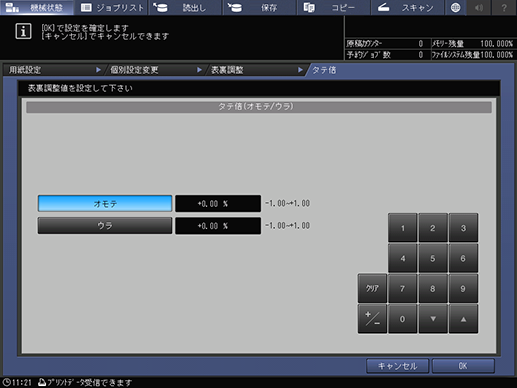The image size is (517, 388).
Task: Click the オモテ range text -1.00~+1.00
Action: (x=287, y=203)
